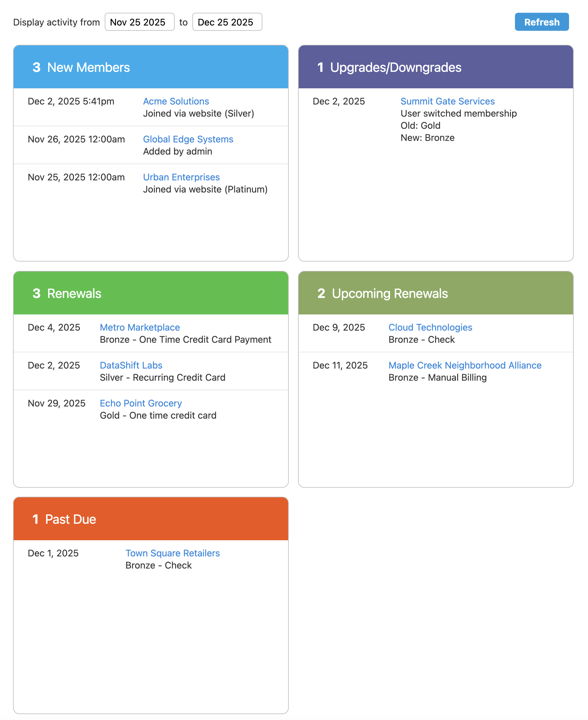588x720 pixels.
Task: Open the Metro Marketplace renewal link
Action: click(x=140, y=327)
